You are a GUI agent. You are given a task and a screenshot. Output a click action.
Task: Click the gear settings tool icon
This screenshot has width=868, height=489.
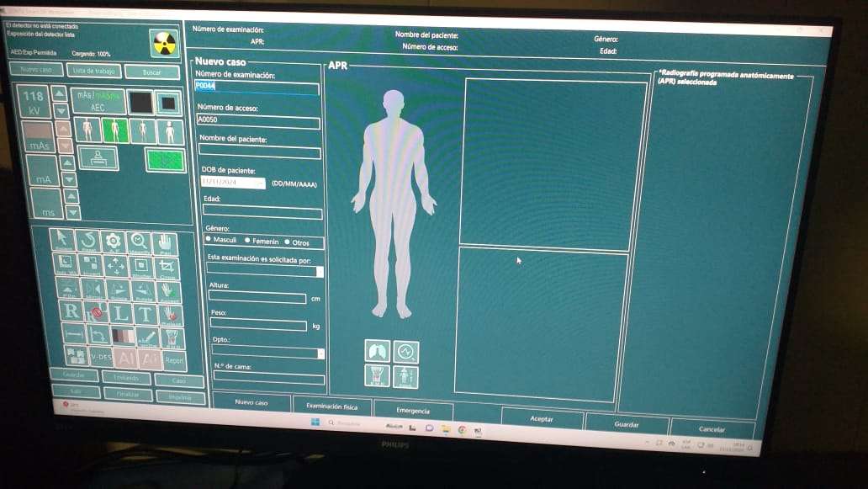[113, 242]
